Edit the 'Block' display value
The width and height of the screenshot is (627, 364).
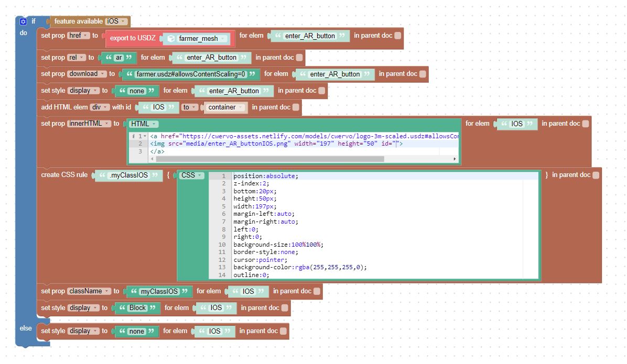click(137, 307)
